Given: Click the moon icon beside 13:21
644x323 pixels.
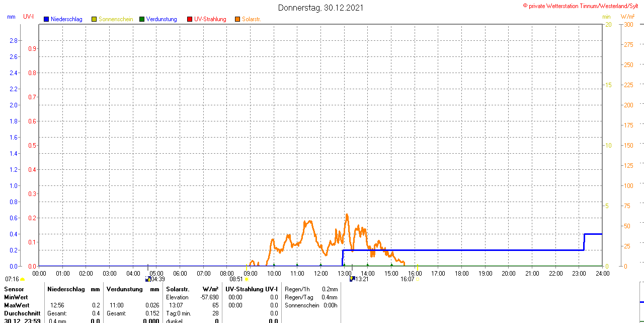Looking at the screenshot, I should (352, 279).
